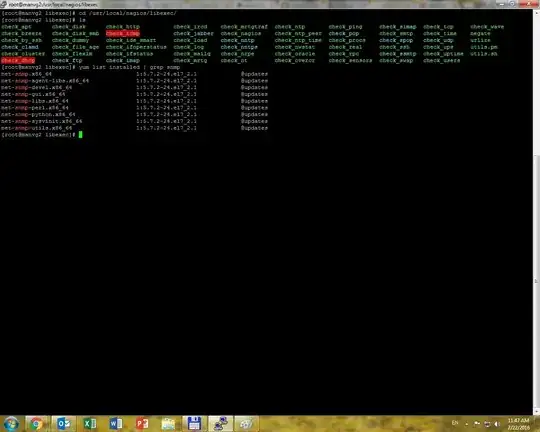The width and height of the screenshot is (540, 432).
Task: Click the Action Center flag tray icon
Action: pos(477,423)
